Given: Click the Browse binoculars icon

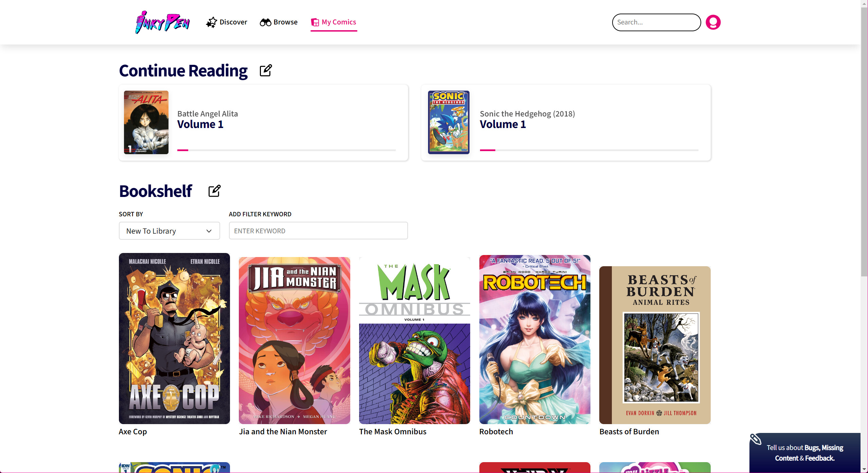Looking at the screenshot, I should [265, 22].
